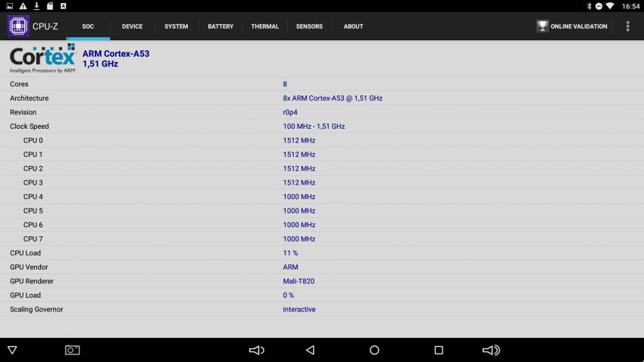Tap the Scaling Governor row label
Viewport: 644px width, 362px height.
click(x=36, y=310)
